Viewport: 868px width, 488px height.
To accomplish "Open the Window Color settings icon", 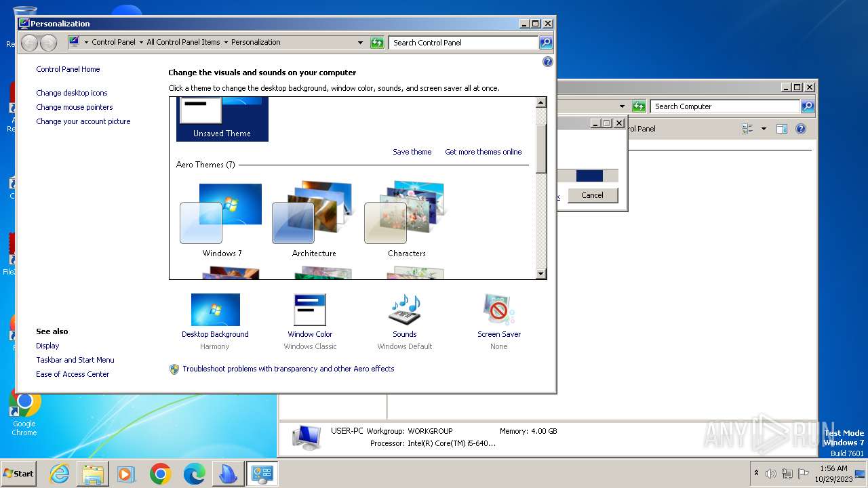I will tap(310, 310).
